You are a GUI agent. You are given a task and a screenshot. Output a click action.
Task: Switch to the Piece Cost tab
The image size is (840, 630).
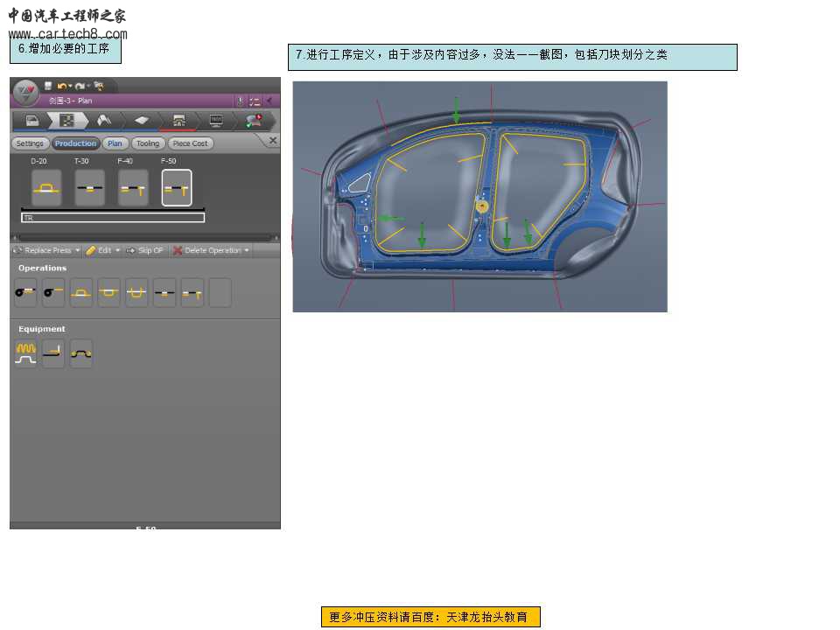tap(190, 143)
